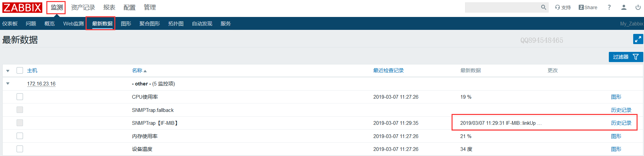Go to the Web监测 submenu
This screenshot has height=156, width=644.
point(73,24)
